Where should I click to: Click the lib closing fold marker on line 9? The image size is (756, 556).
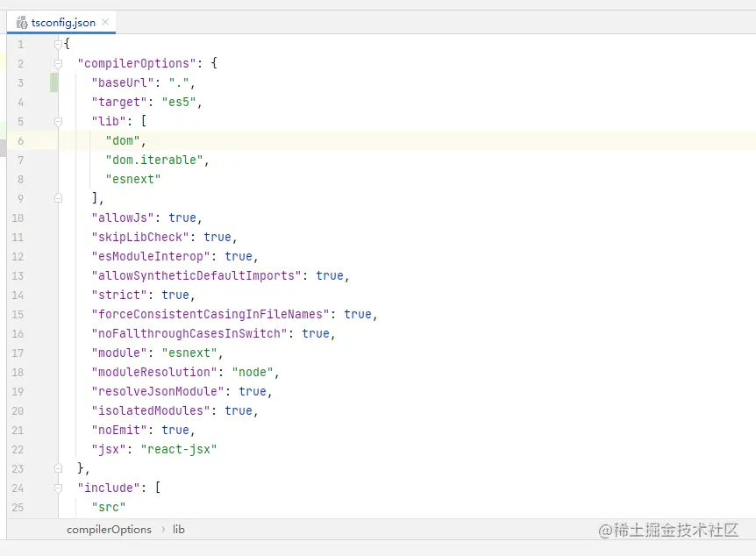click(59, 198)
